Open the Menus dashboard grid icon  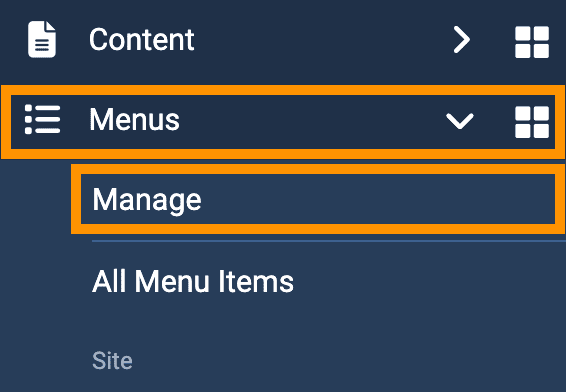532,122
